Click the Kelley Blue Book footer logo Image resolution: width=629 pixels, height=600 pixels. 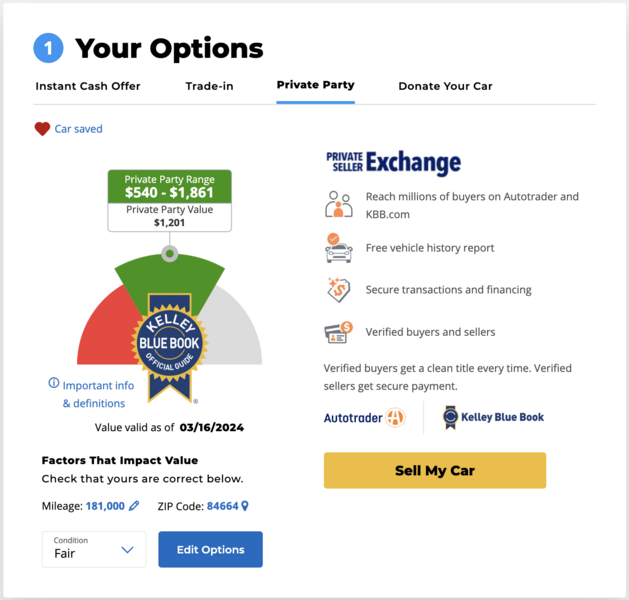click(x=494, y=417)
